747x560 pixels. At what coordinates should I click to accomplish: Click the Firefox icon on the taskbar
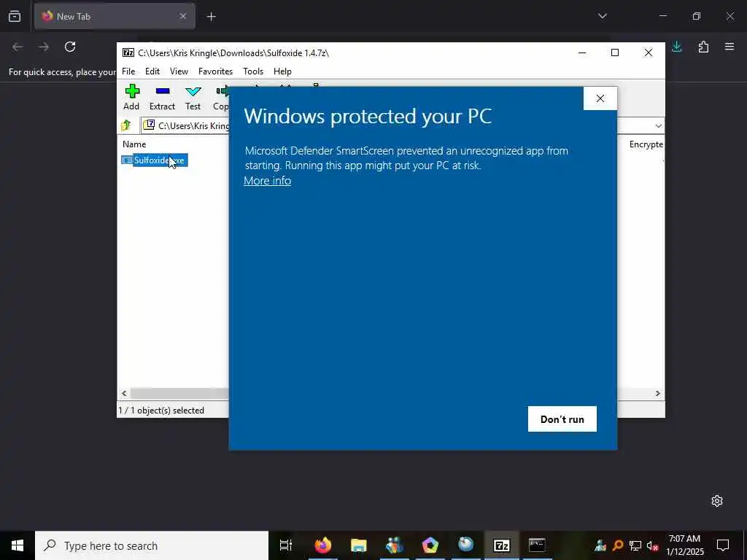pyautogui.click(x=323, y=545)
